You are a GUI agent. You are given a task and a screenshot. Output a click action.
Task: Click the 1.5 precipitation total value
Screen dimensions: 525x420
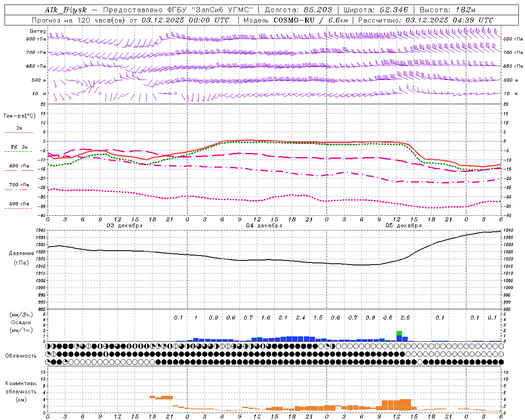tap(318, 317)
